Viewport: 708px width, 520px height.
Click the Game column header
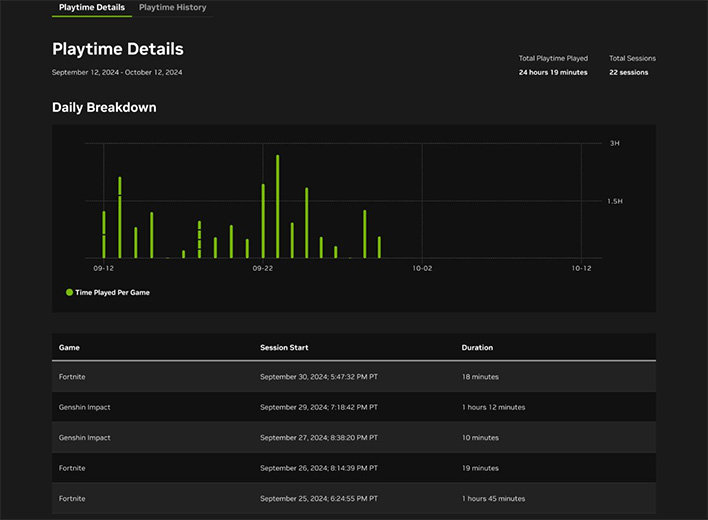pyautogui.click(x=69, y=348)
